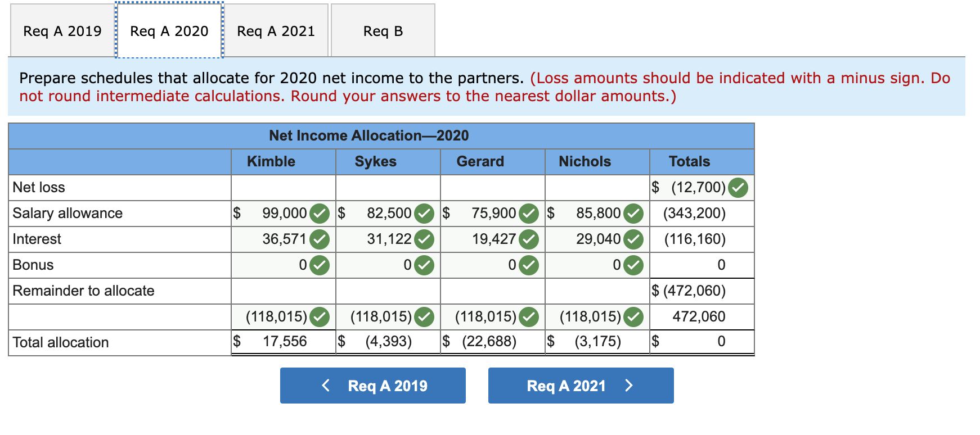Screen dimensions: 980x435
Task: Click the Net loss total checkmark icon
Action: 738,188
